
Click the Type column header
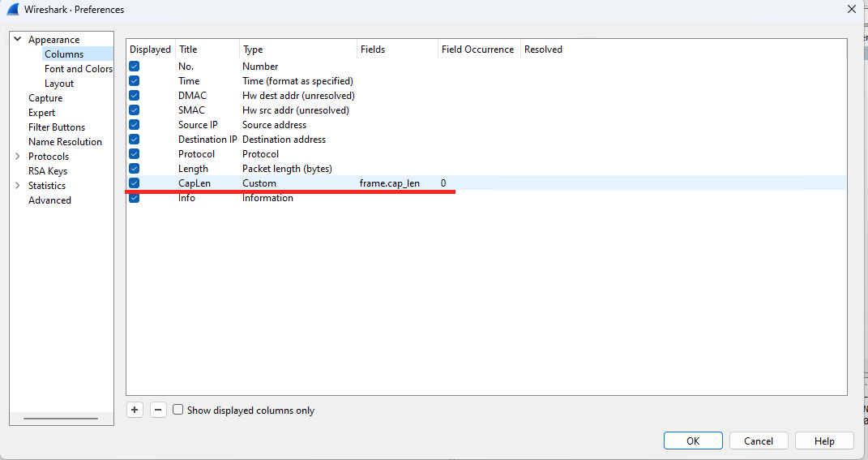click(x=297, y=49)
